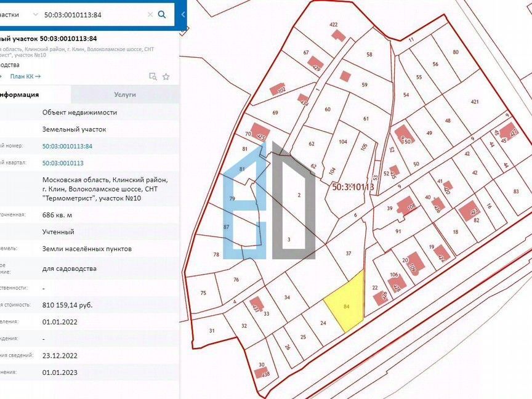
Task: Click the date 01.01.2022
Action: (60, 322)
